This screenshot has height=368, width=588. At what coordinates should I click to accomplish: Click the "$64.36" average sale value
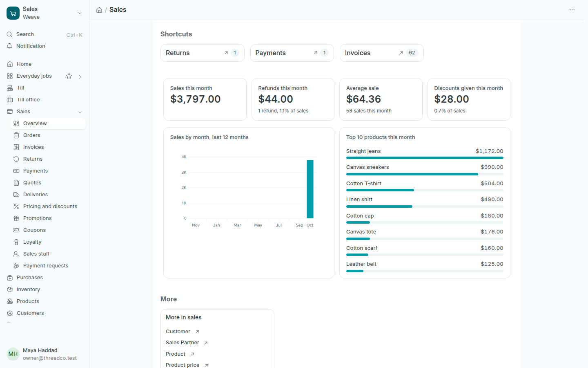pos(363,99)
